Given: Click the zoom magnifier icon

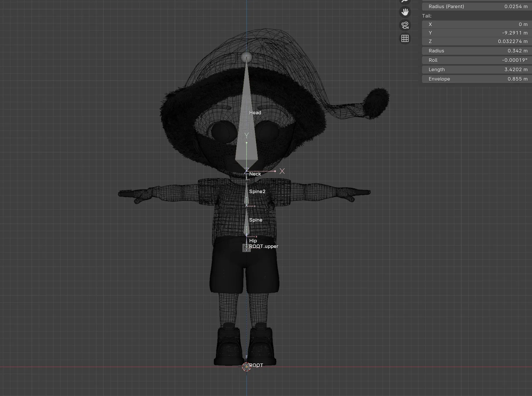Looking at the screenshot, I should click(x=405, y=1).
